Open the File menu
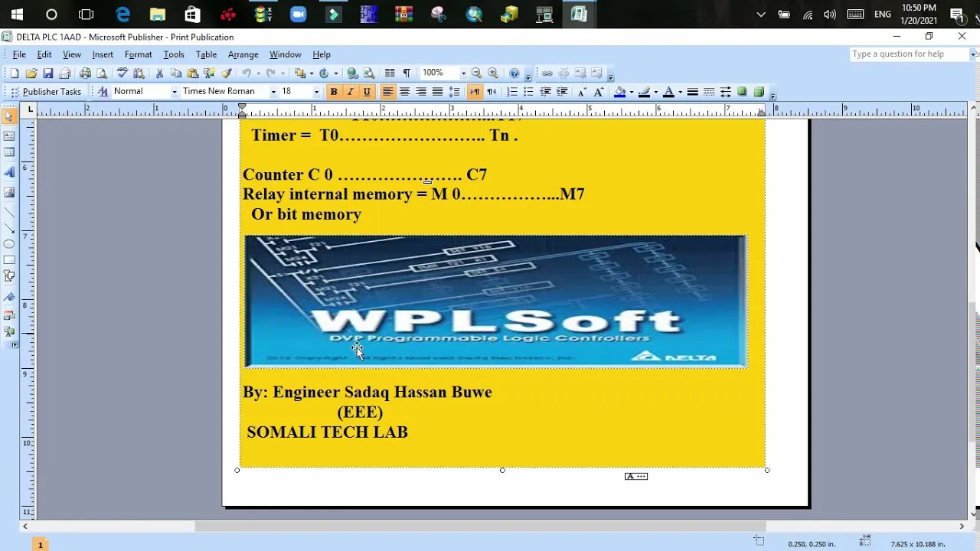Viewport: 980px width, 551px height. (x=19, y=54)
